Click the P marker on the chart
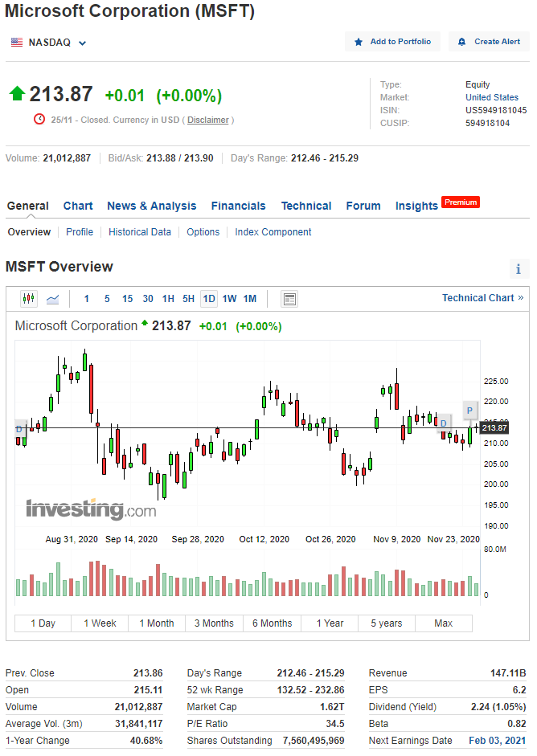This screenshot has height=756, width=537. (470, 411)
